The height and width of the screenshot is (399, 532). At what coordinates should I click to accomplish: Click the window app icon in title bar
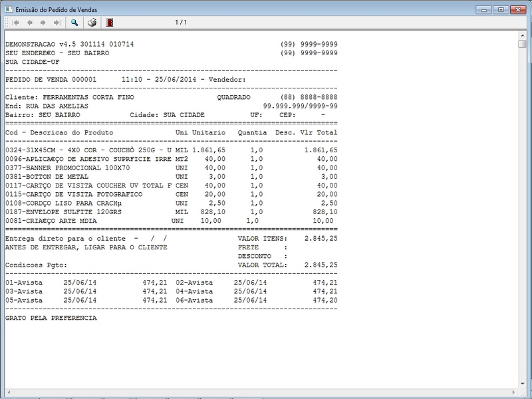[9, 9]
